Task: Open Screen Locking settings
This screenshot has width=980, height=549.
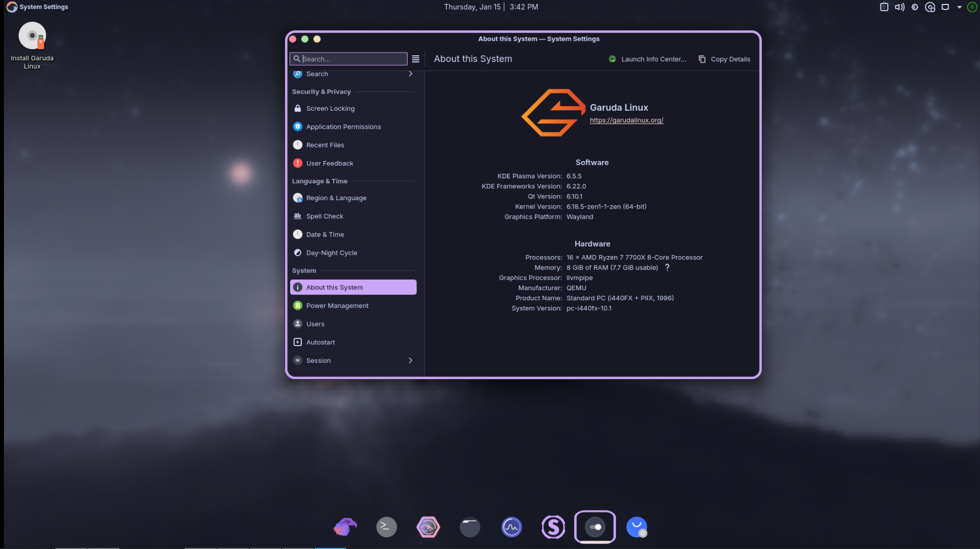Action: [x=353, y=108]
